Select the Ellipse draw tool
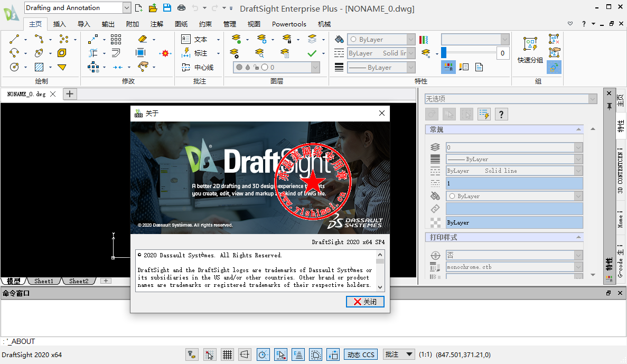 pyautogui.click(x=39, y=53)
